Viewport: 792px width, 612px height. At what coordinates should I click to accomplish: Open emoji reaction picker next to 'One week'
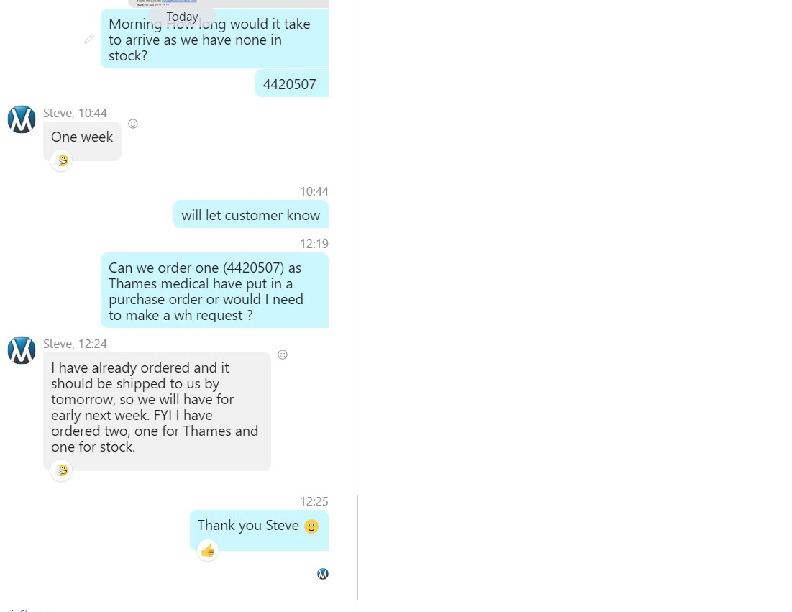pos(133,124)
